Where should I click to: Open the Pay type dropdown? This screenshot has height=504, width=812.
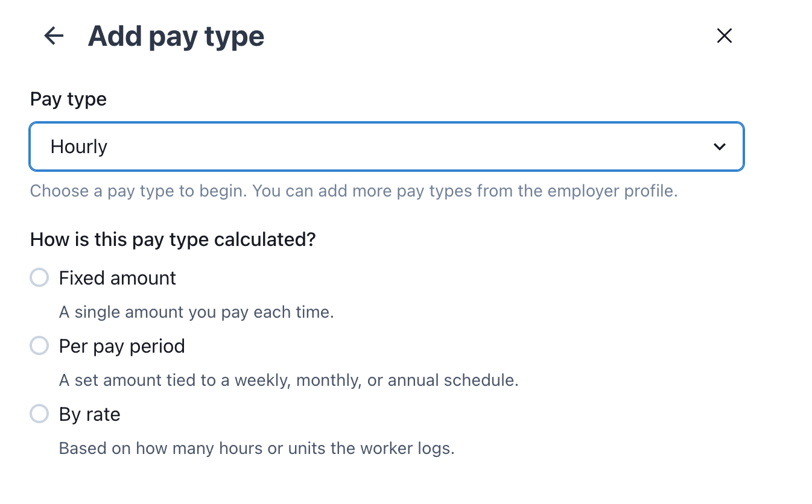coord(386,146)
